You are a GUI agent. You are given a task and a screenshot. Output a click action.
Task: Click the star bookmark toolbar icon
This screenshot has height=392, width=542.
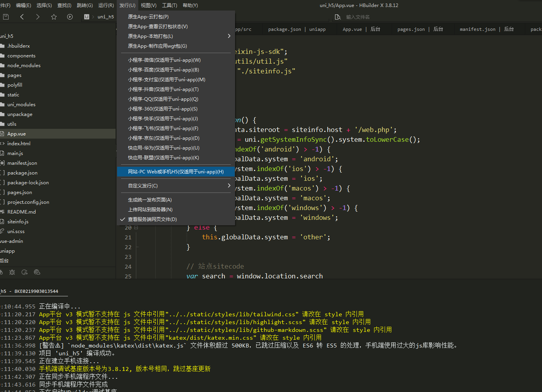(x=54, y=17)
